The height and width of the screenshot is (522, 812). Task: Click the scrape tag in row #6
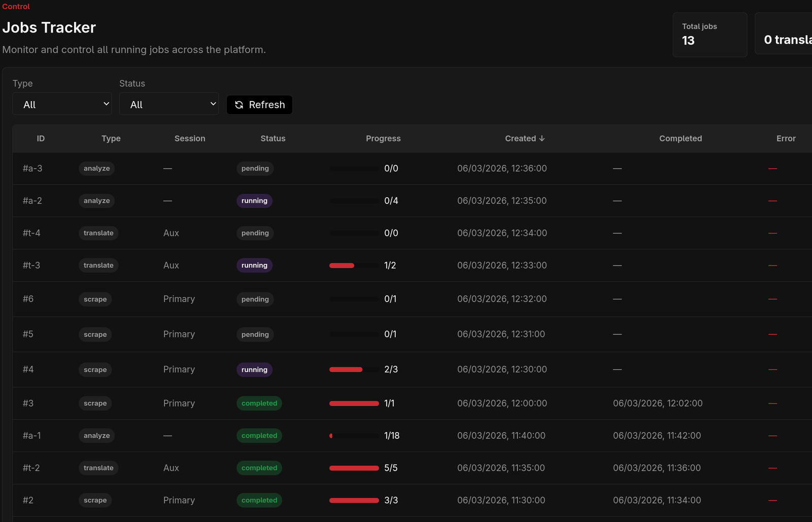pyautogui.click(x=95, y=299)
